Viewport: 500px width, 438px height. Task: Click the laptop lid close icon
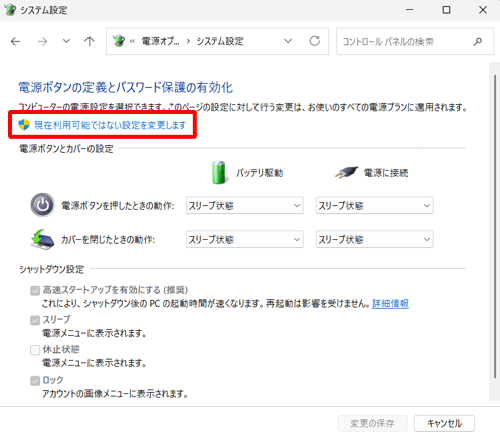[x=42, y=239]
